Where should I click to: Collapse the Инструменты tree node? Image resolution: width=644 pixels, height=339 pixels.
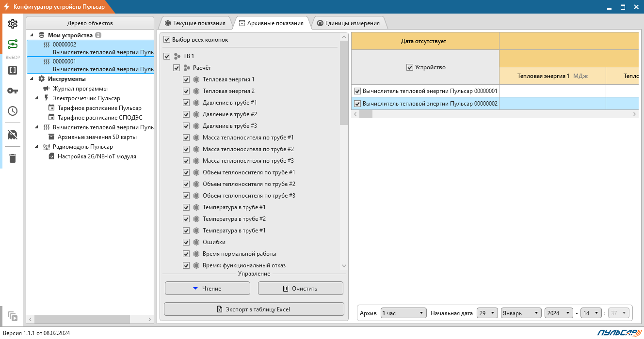pos(32,79)
